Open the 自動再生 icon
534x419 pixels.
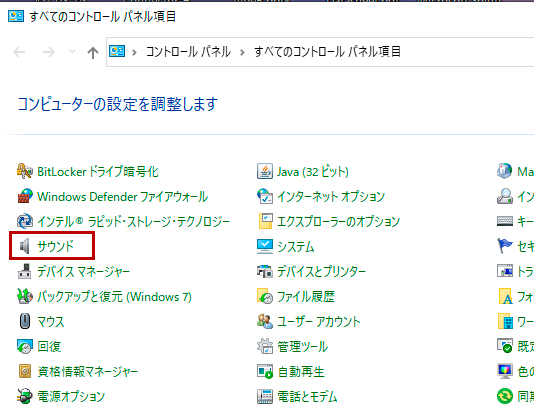[265, 371]
